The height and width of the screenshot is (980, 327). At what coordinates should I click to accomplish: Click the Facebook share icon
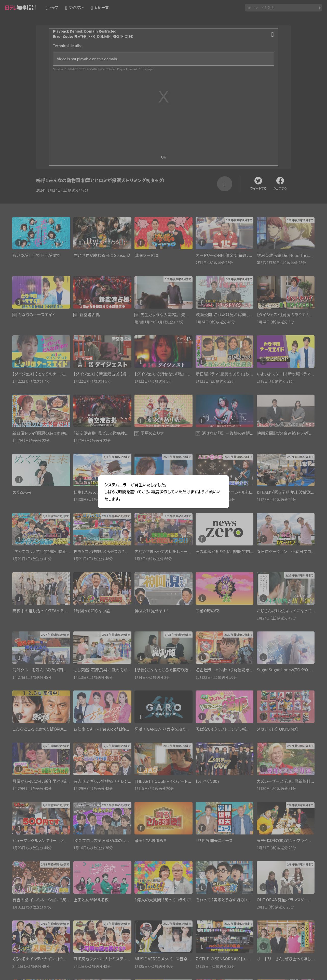coord(280,181)
